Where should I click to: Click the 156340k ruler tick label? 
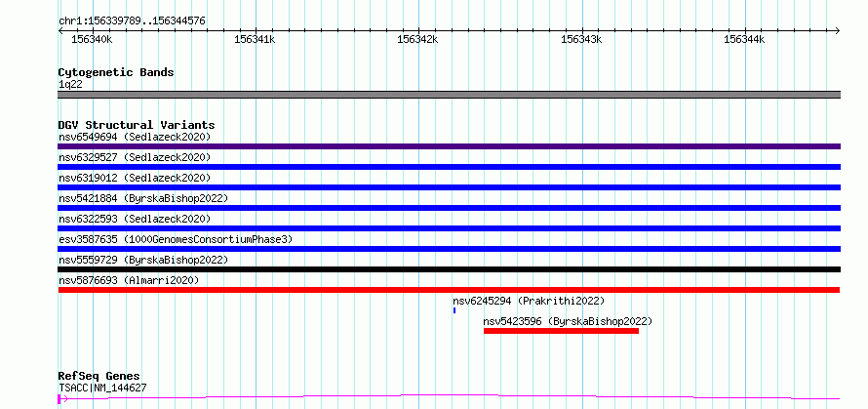tap(92, 39)
